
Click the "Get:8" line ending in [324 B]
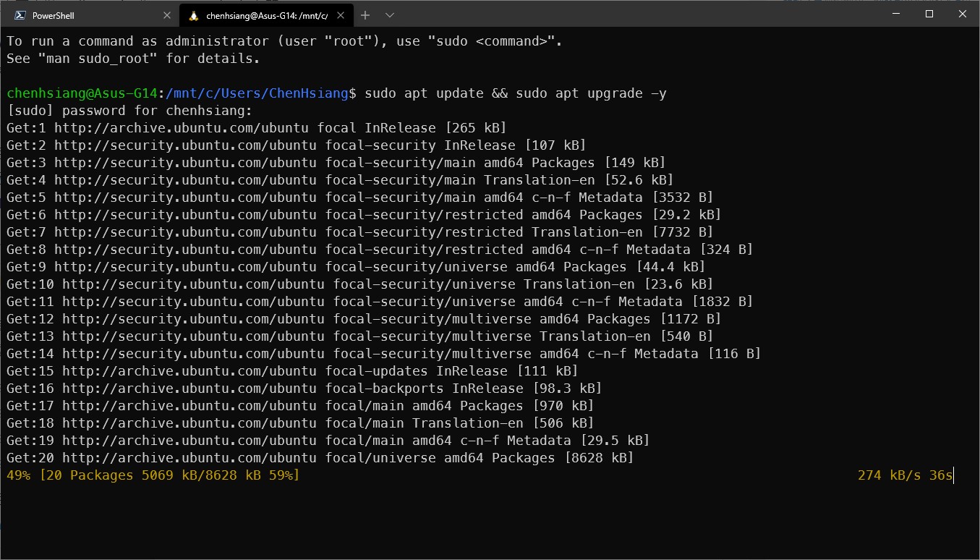pyautogui.click(x=380, y=250)
